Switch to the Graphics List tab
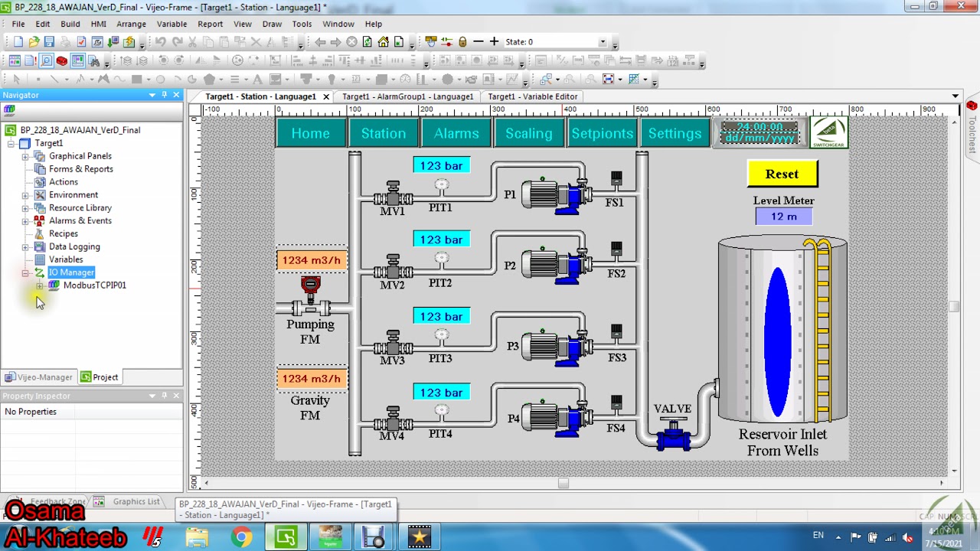980x551 pixels. 130,502
